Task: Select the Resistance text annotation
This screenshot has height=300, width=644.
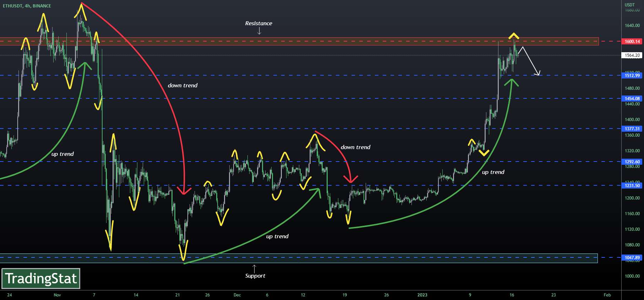Action: (x=259, y=23)
